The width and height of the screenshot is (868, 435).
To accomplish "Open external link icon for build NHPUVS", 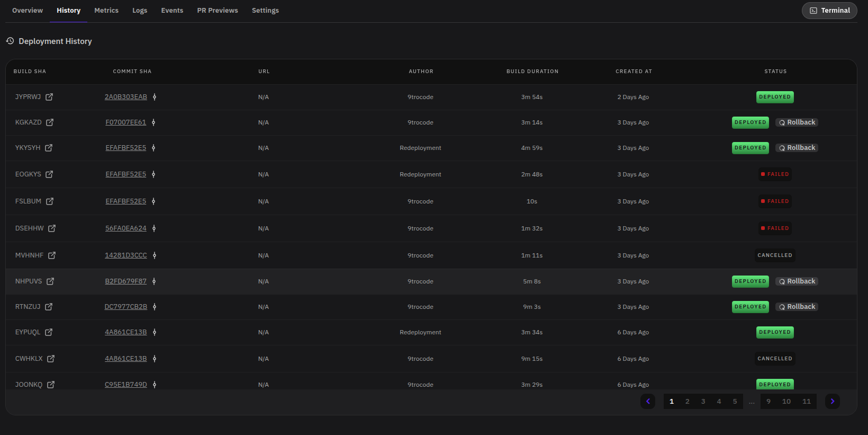I will [x=50, y=281].
